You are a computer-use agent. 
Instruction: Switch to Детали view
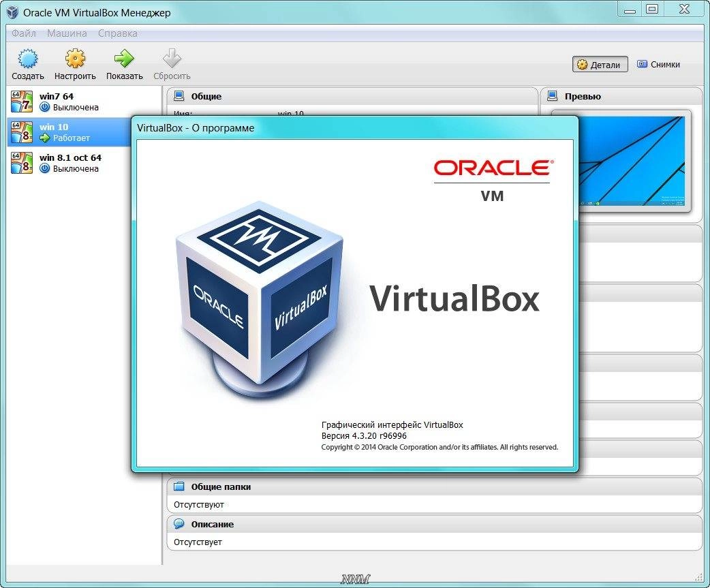(x=600, y=64)
